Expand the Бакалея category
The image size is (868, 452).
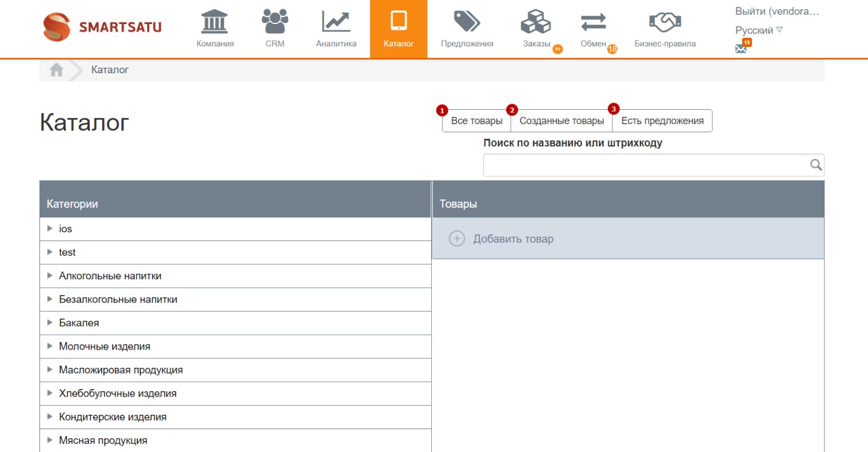[50, 322]
